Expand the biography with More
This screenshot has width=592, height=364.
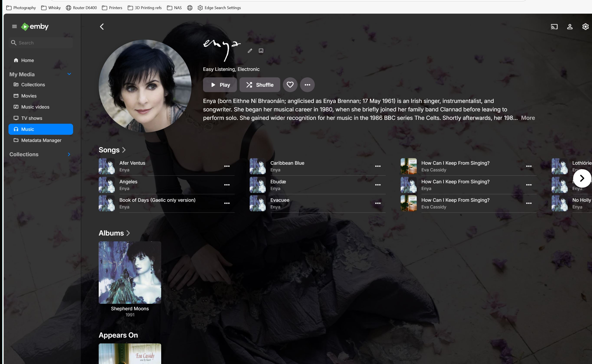(528, 118)
